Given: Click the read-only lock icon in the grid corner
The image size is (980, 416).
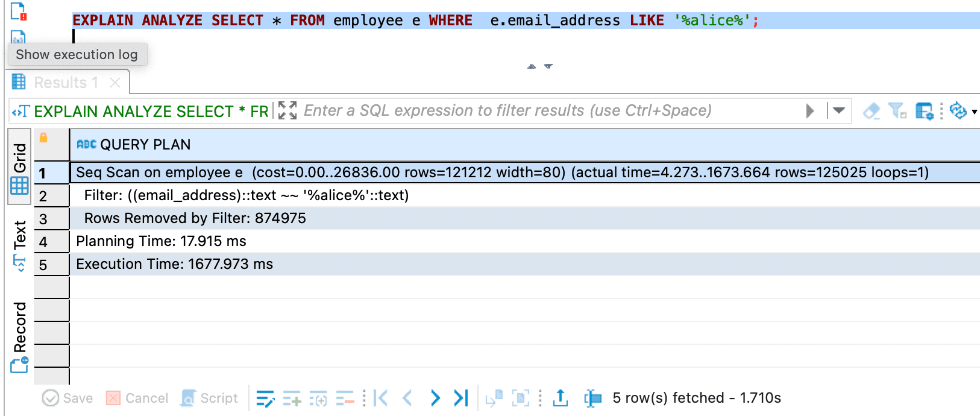Looking at the screenshot, I should pos(43,137).
